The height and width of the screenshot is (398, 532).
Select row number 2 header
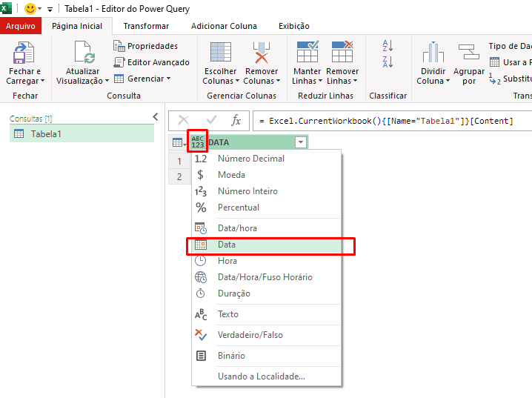click(179, 176)
